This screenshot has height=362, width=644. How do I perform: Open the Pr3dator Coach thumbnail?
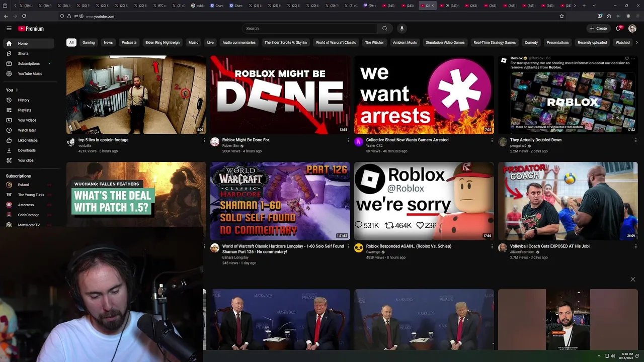568,201
